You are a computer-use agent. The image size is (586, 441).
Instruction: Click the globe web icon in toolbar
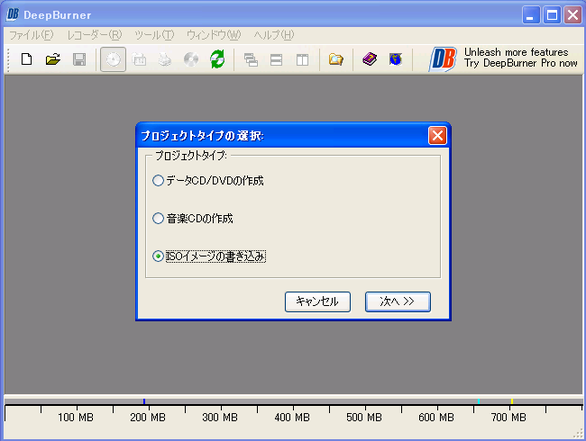click(395, 59)
